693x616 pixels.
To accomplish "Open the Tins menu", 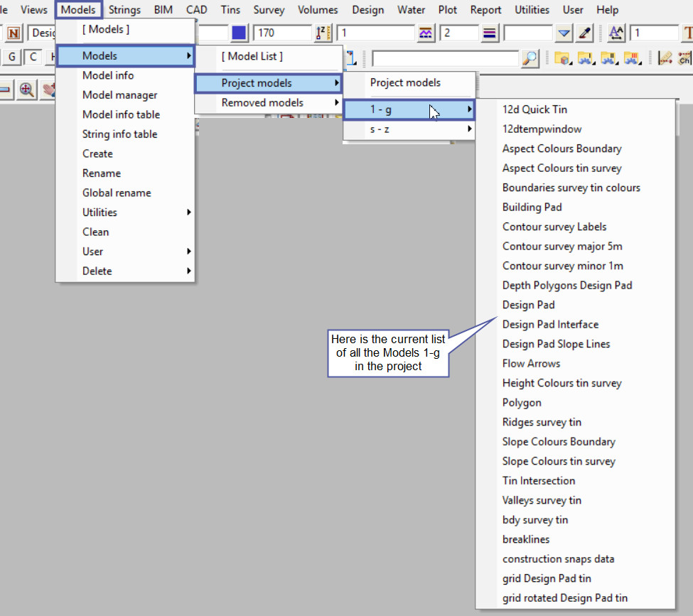I will pyautogui.click(x=230, y=10).
